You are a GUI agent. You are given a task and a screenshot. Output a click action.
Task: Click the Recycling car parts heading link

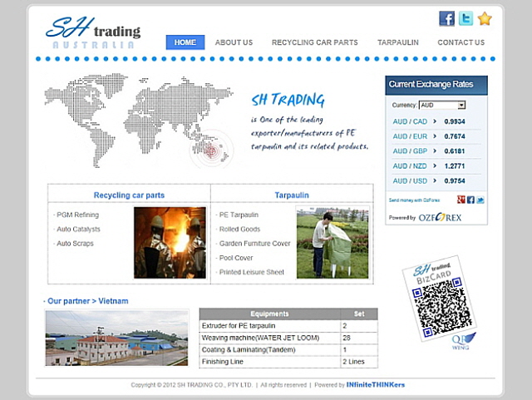click(129, 195)
